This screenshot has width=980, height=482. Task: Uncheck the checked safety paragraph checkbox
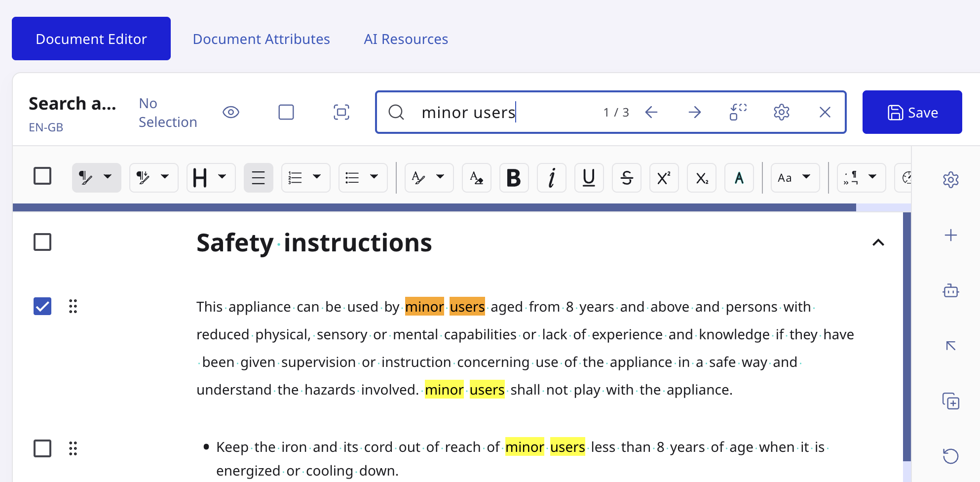[42, 306]
